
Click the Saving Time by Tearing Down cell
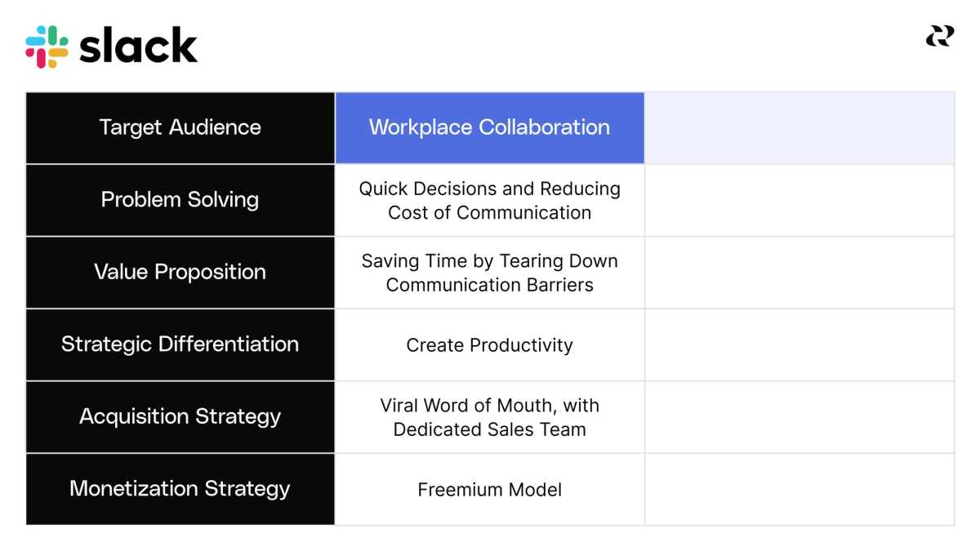[x=489, y=273]
